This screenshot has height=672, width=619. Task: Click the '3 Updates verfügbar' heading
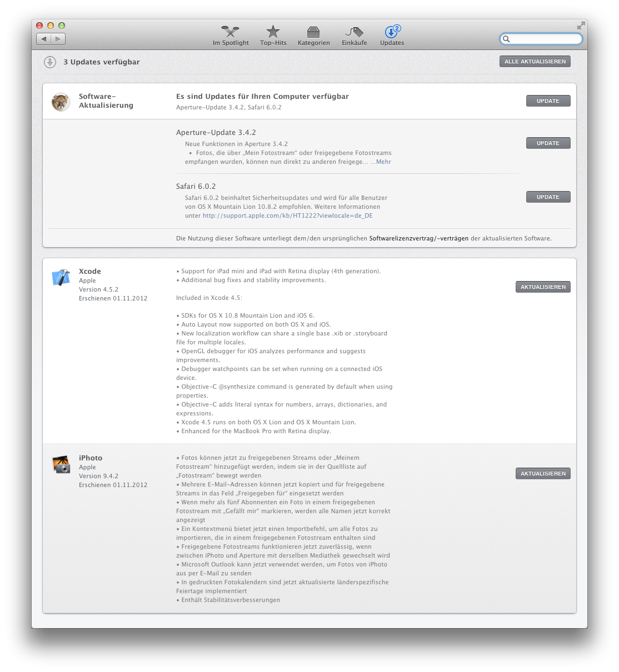click(102, 62)
